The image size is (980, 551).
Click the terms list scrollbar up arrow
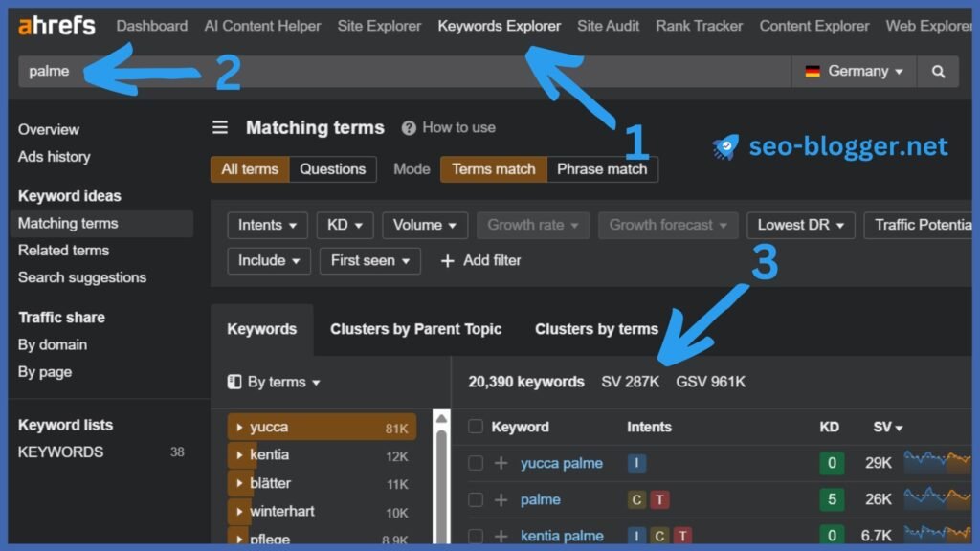click(x=441, y=418)
